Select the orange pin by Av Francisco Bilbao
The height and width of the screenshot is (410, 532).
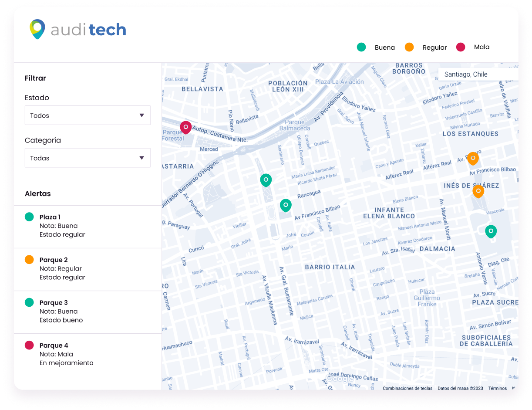[473, 158]
